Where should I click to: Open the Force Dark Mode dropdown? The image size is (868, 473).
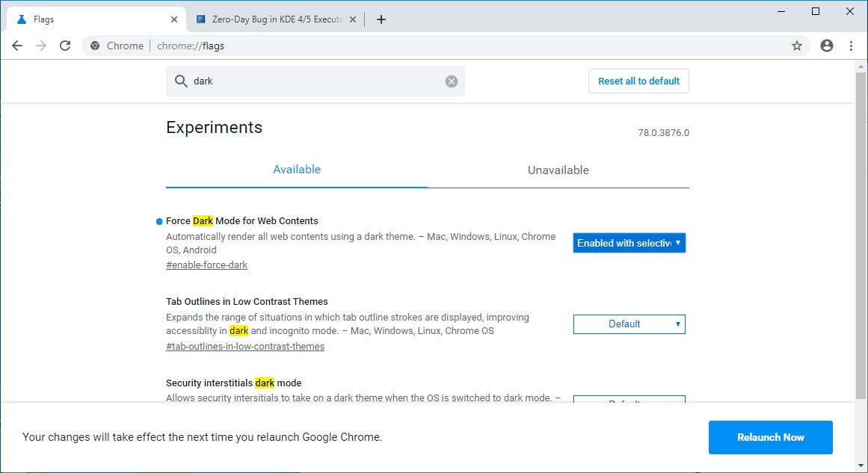(x=629, y=243)
